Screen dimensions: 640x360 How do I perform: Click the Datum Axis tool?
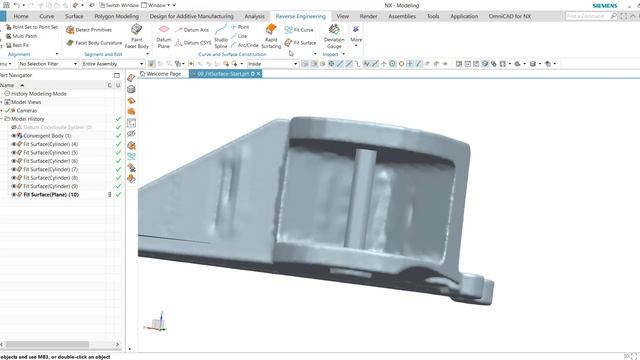(192, 30)
